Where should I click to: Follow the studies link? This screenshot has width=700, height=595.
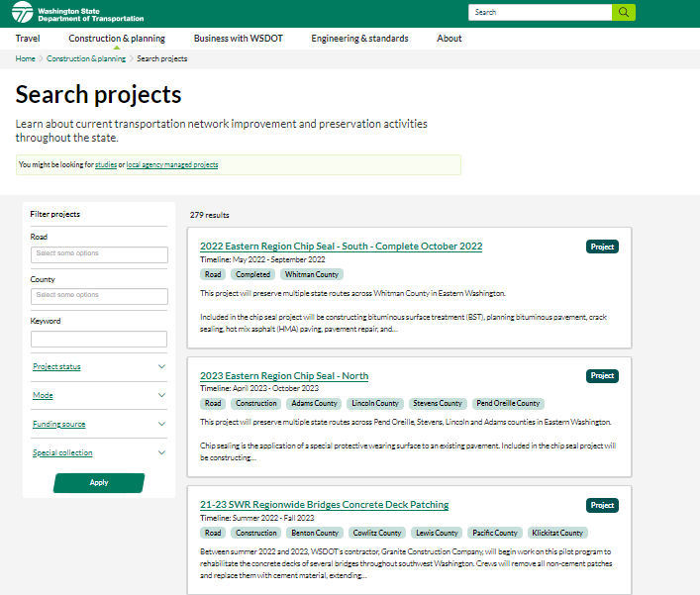pyautogui.click(x=105, y=165)
